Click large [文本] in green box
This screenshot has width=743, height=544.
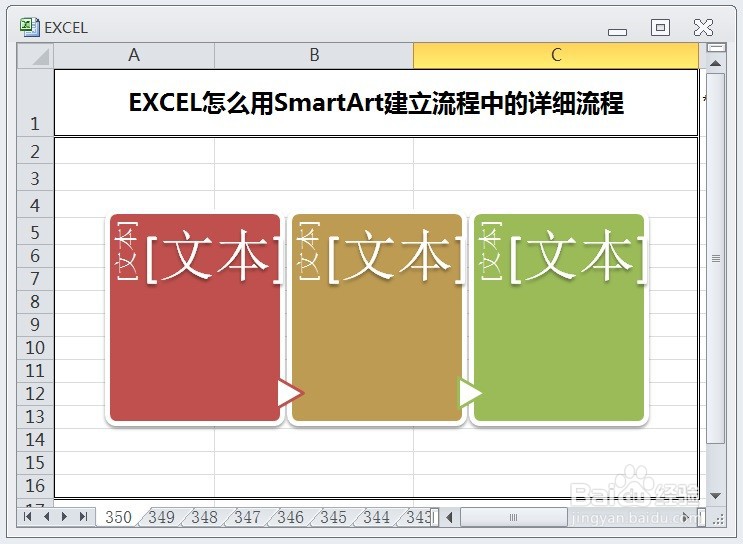(578, 257)
